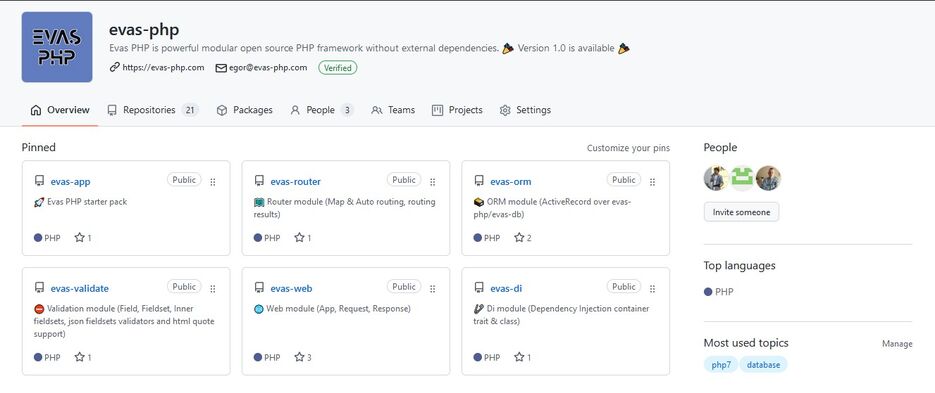Switch to the Packages tab
This screenshot has width=935, height=393.
pyautogui.click(x=244, y=110)
